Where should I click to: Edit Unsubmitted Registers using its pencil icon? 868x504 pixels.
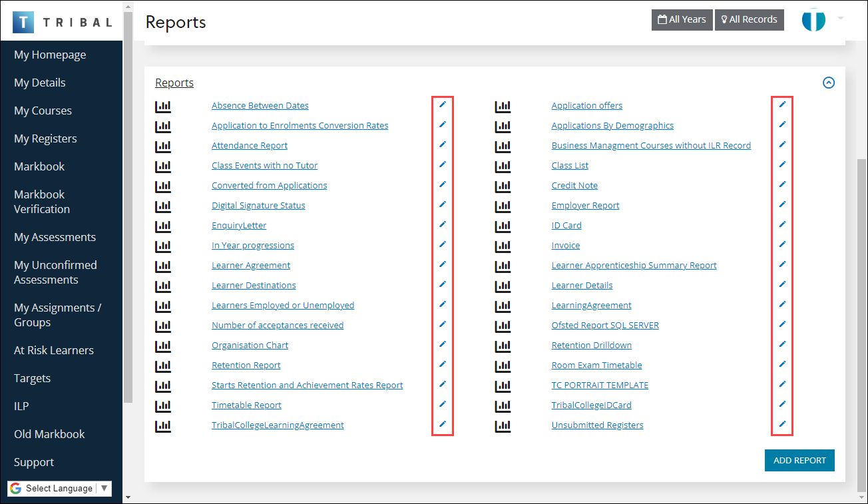click(782, 424)
